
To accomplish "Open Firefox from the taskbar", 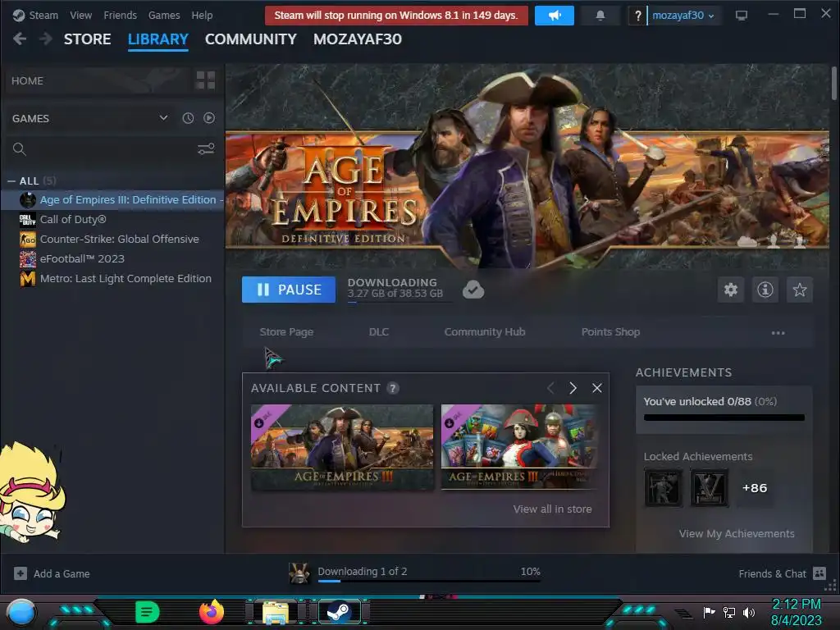I will pyautogui.click(x=212, y=612).
